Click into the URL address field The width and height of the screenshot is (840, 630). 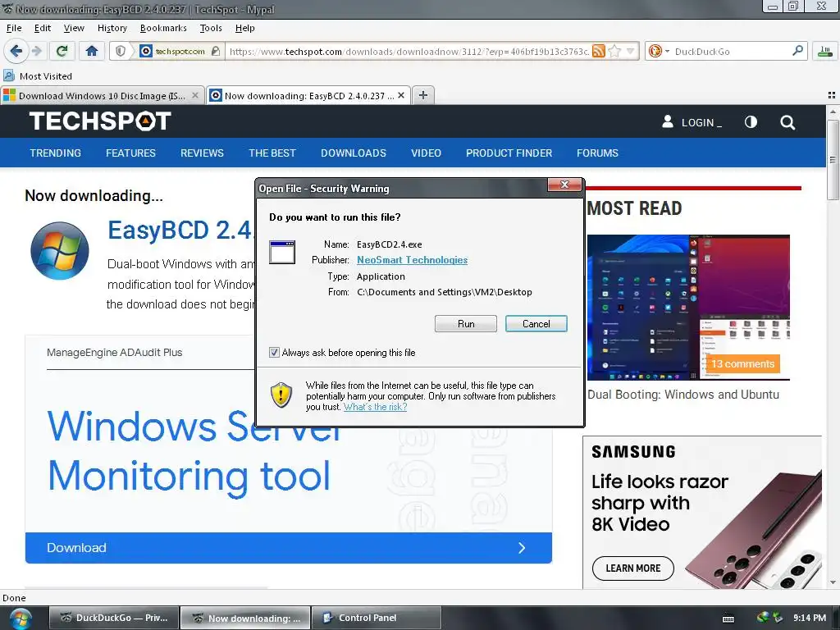(x=409, y=51)
